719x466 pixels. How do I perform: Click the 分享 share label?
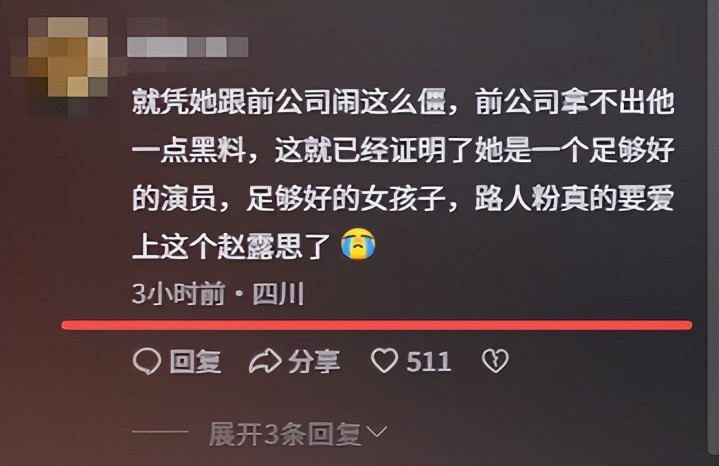(x=314, y=361)
